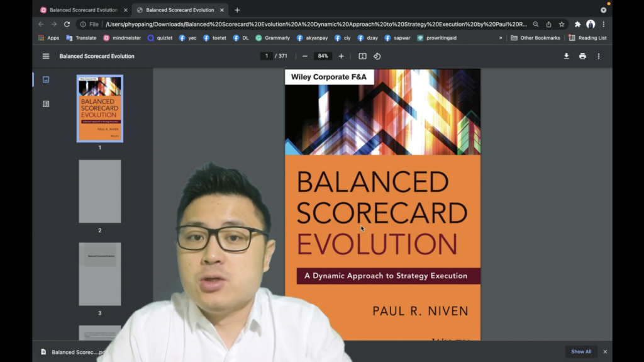Click Show All downloads button

click(581, 352)
